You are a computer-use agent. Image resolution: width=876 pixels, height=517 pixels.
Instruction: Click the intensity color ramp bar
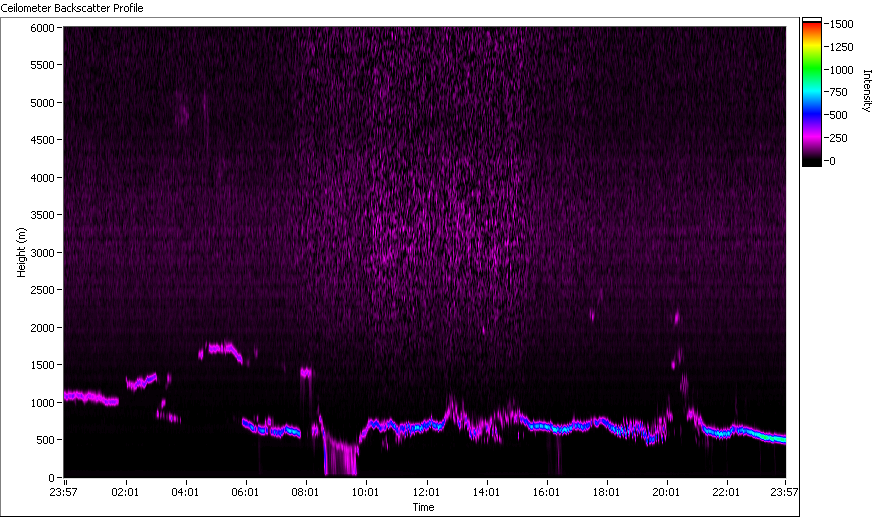[x=812, y=92]
